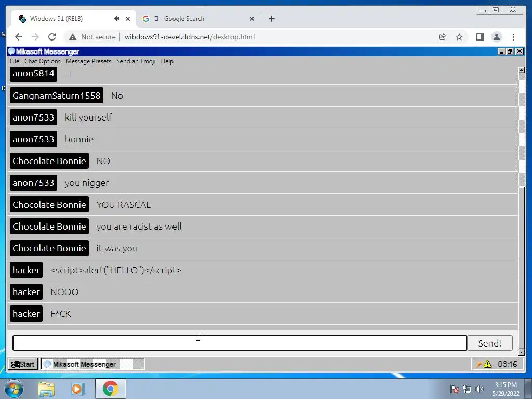Image resolution: width=532 pixels, height=399 pixels.
Task: Click the 'YOU RASCAL' message
Action: [124, 205]
